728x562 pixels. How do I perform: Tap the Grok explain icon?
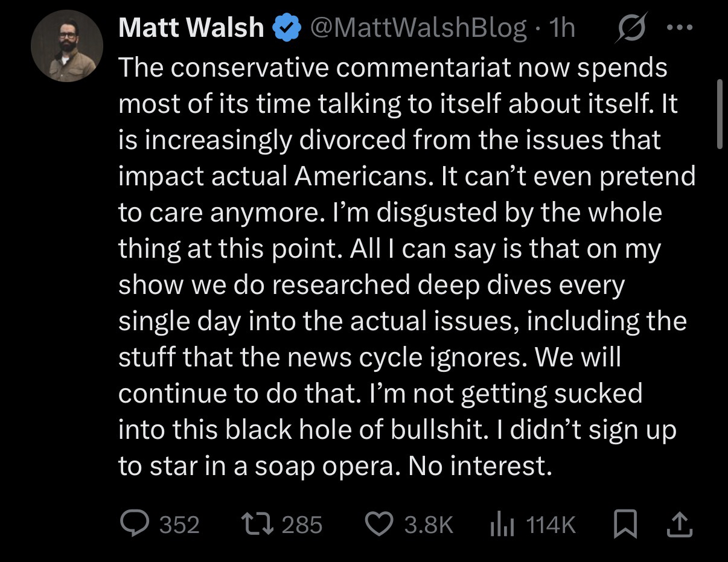click(x=631, y=28)
